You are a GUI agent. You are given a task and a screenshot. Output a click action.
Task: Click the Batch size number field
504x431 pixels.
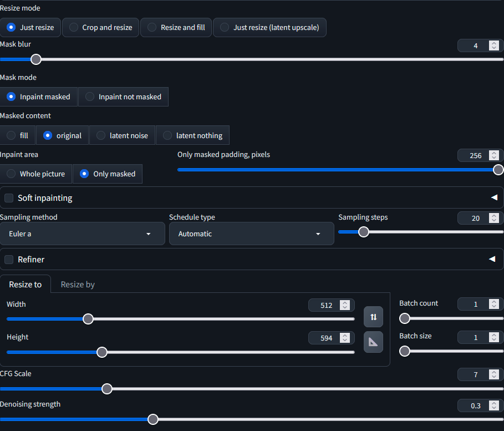[x=481, y=337]
